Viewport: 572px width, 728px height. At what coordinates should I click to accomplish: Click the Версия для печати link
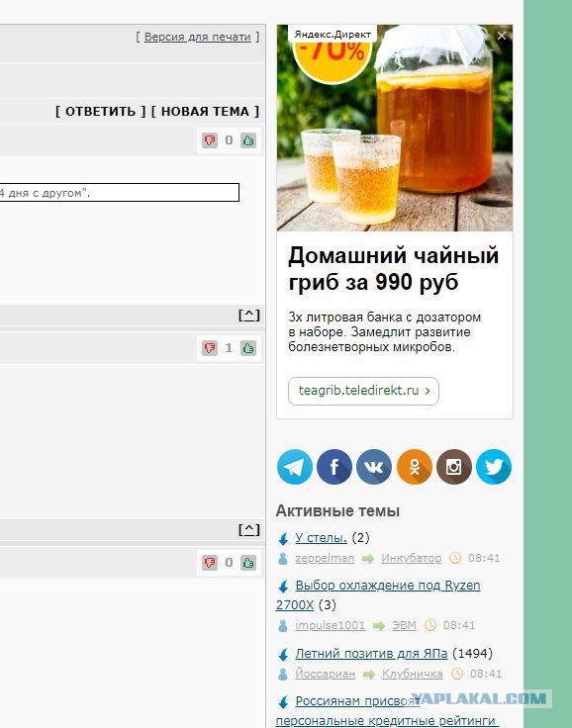pyautogui.click(x=198, y=37)
